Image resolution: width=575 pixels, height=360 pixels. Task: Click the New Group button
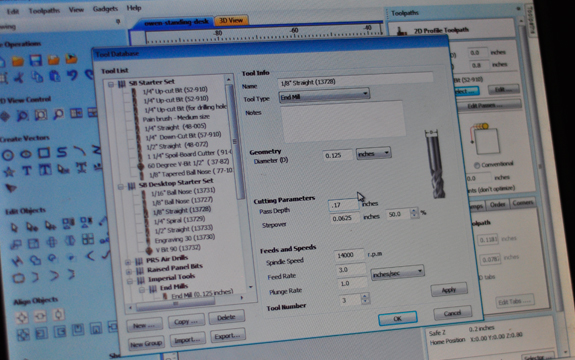point(146,344)
